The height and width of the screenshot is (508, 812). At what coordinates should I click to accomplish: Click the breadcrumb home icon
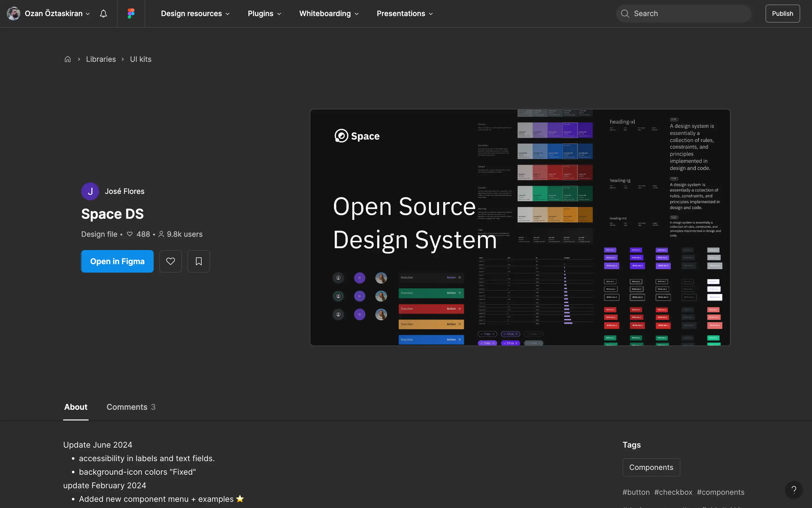(67, 59)
